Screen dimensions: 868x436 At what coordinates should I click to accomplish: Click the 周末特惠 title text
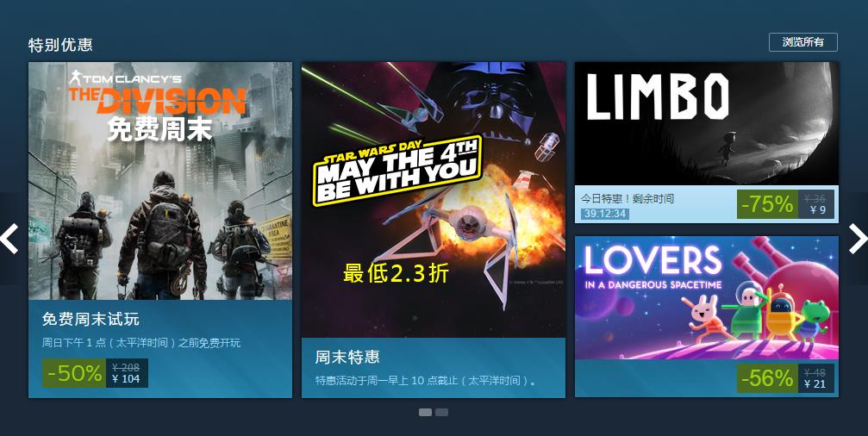(347, 357)
